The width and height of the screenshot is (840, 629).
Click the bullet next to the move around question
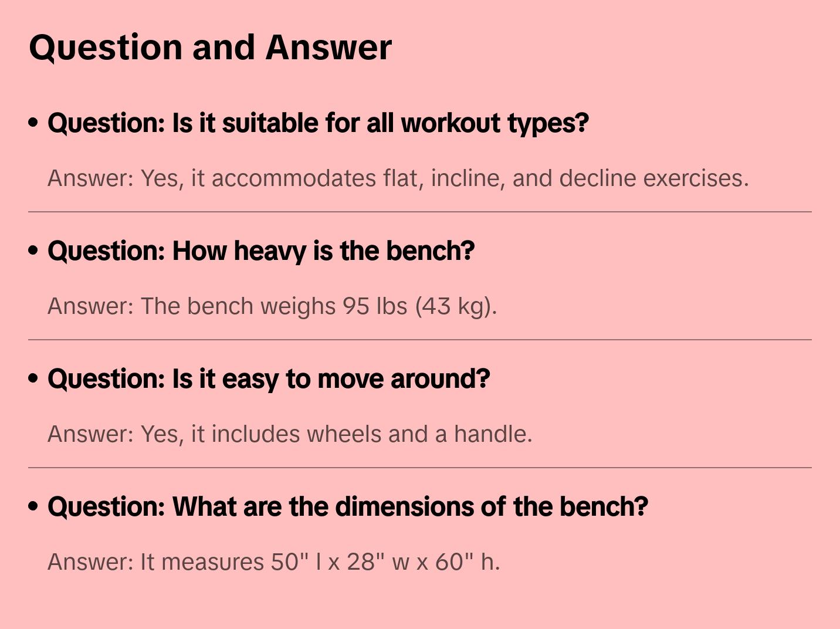(x=33, y=379)
